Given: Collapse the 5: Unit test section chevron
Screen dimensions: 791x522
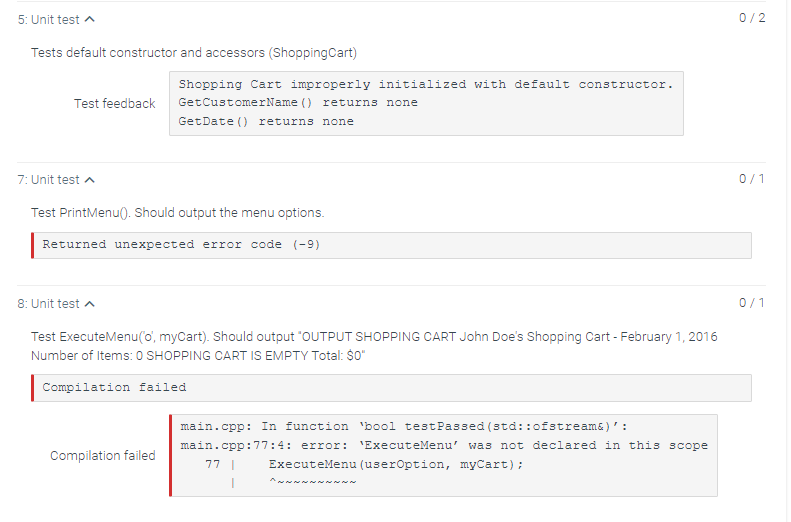Looking at the screenshot, I should [90, 20].
